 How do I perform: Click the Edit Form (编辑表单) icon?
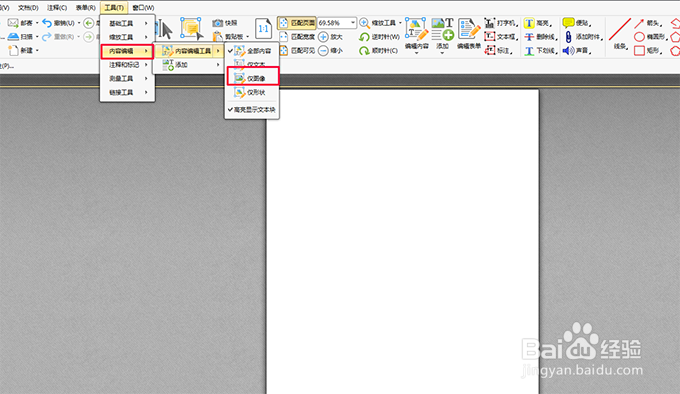469,29
